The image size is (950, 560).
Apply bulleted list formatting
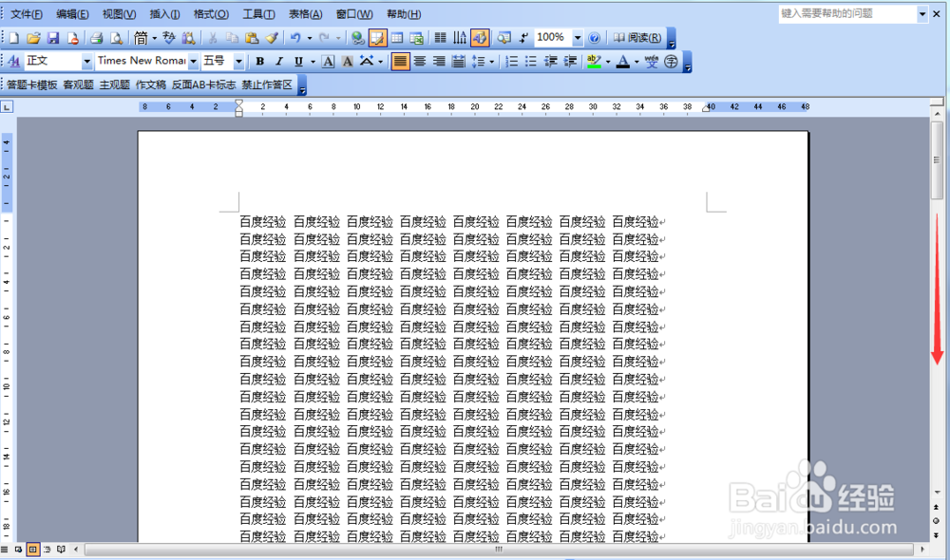tap(531, 61)
